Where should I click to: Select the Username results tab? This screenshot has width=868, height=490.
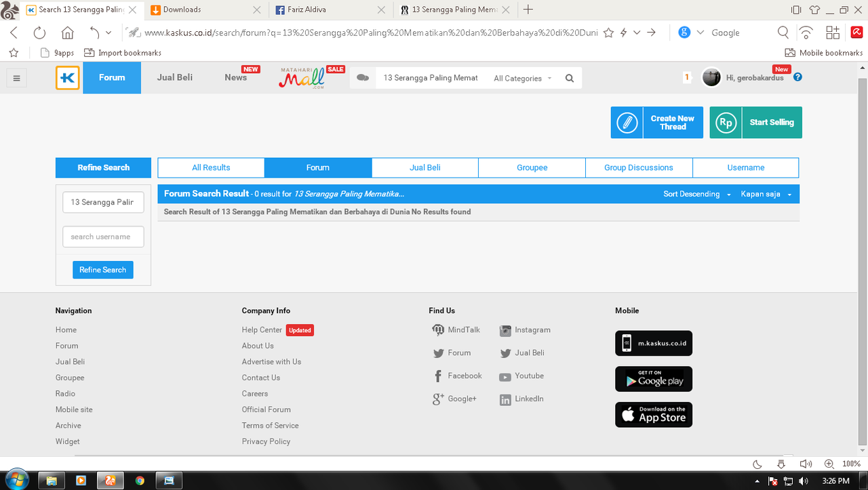[x=746, y=167]
